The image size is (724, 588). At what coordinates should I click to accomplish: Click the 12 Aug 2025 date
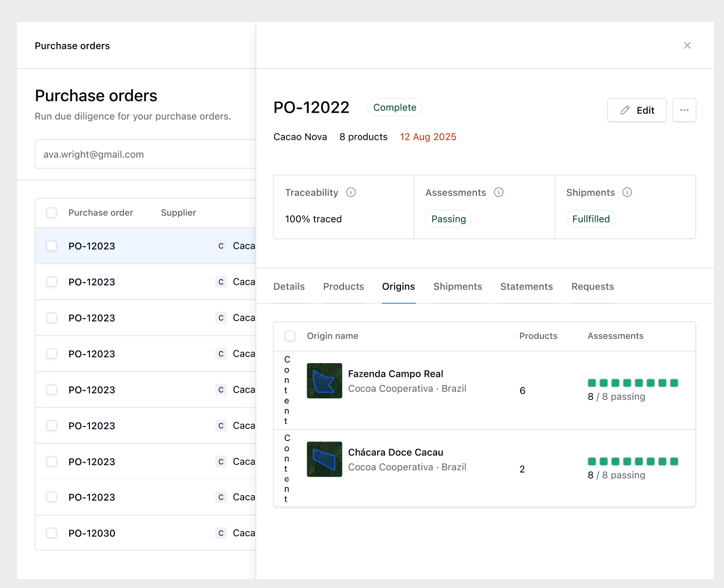tap(428, 137)
